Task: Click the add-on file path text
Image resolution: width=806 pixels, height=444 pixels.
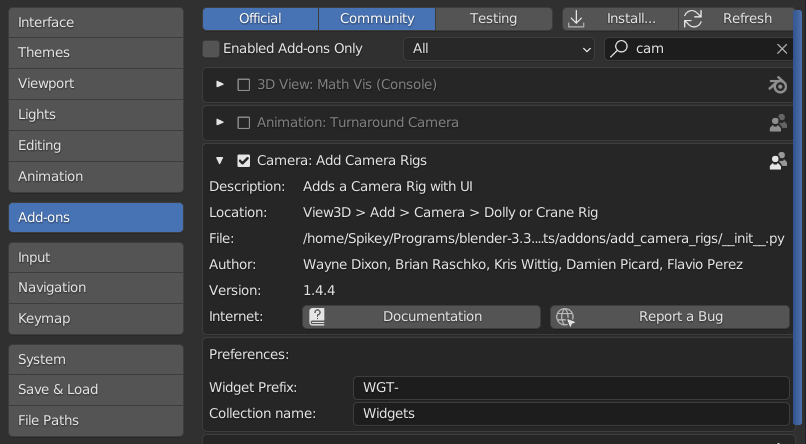Action: pos(543,239)
